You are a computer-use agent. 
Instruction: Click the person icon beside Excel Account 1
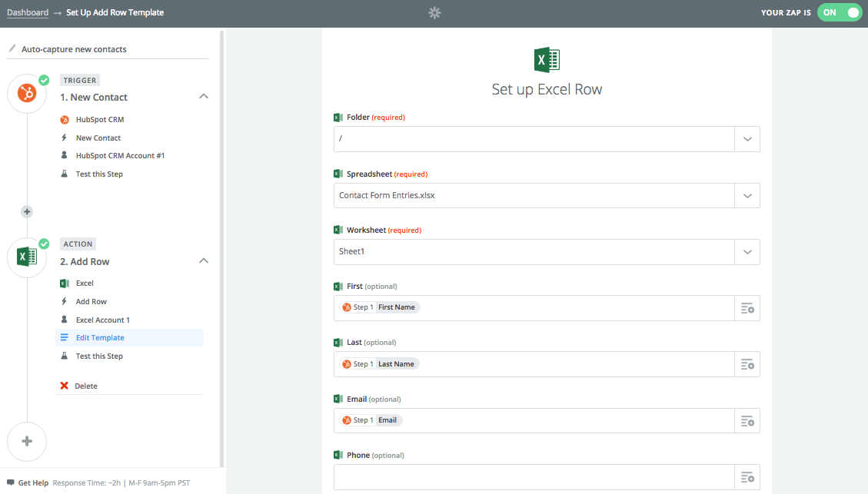coord(65,319)
